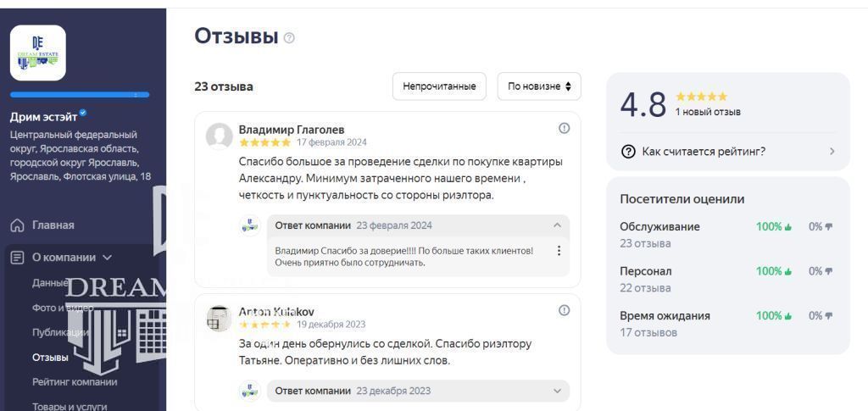Screen dimensions: 868x411
Task: Open three-dot menu on company reply
Action: pos(559,251)
